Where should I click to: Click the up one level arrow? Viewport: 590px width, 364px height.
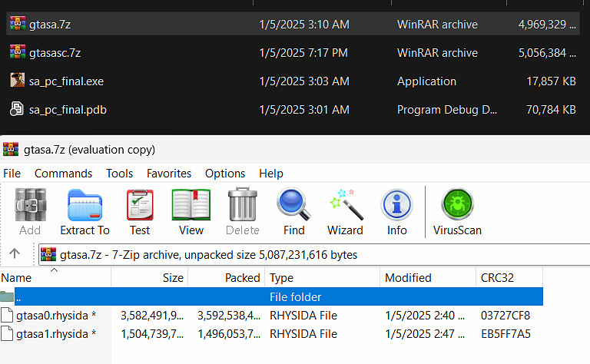[x=15, y=254]
